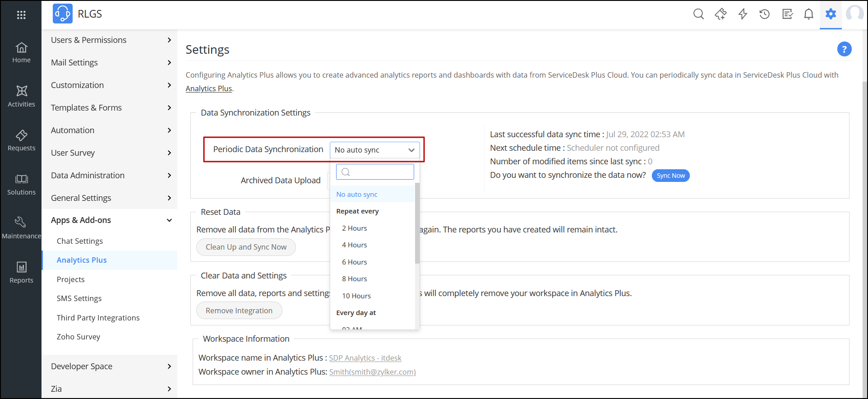
Task: Click the lightning quick actions icon
Action: pos(743,14)
